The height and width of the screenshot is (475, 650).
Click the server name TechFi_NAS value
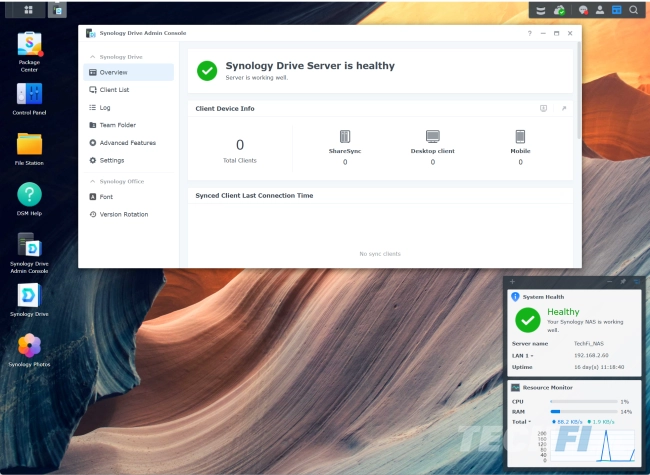pos(589,344)
